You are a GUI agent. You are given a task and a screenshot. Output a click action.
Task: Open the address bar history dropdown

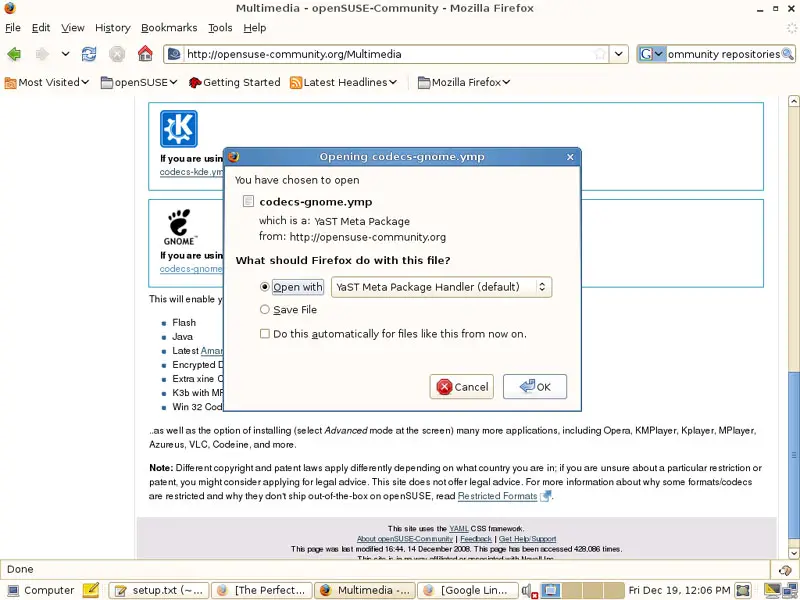pyautogui.click(x=619, y=54)
